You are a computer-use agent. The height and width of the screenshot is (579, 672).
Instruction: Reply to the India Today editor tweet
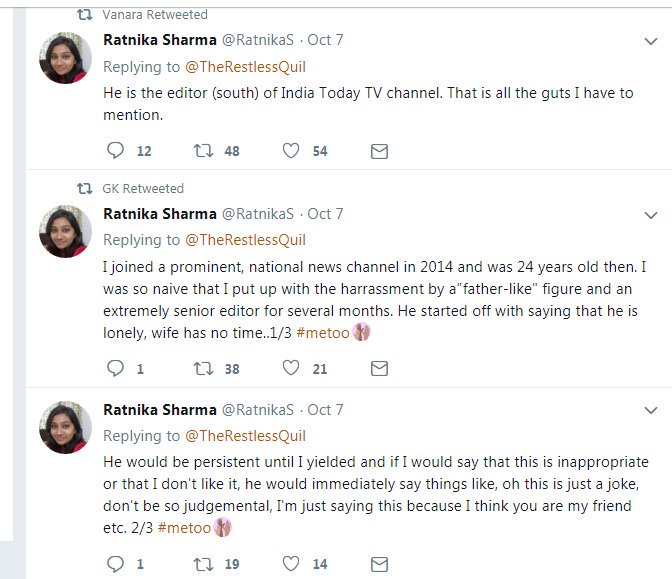[116, 151]
